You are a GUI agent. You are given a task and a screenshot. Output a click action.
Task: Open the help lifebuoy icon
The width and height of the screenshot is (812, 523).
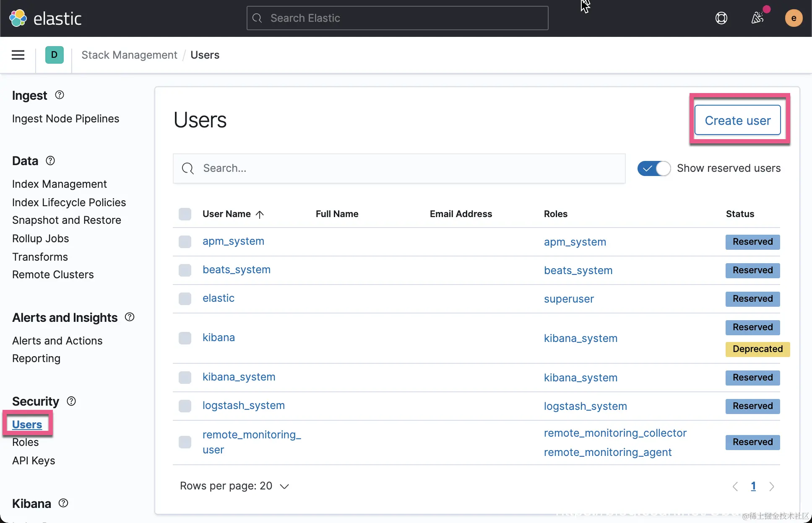[721, 18]
